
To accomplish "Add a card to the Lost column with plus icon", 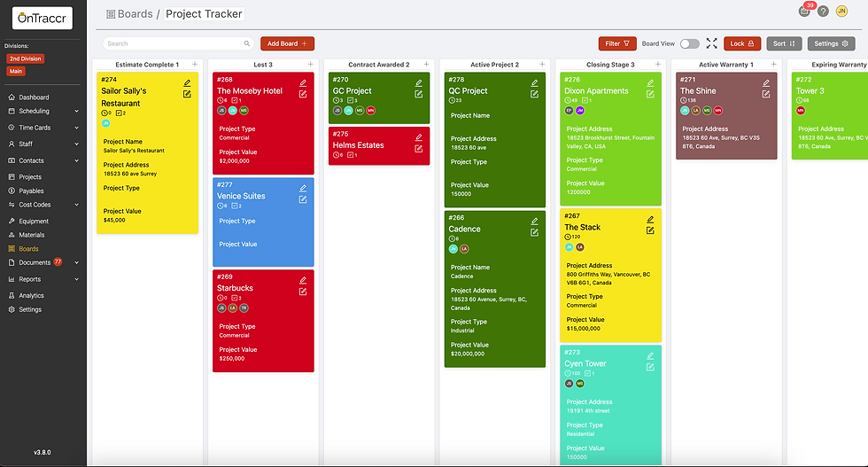I will pos(310,65).
